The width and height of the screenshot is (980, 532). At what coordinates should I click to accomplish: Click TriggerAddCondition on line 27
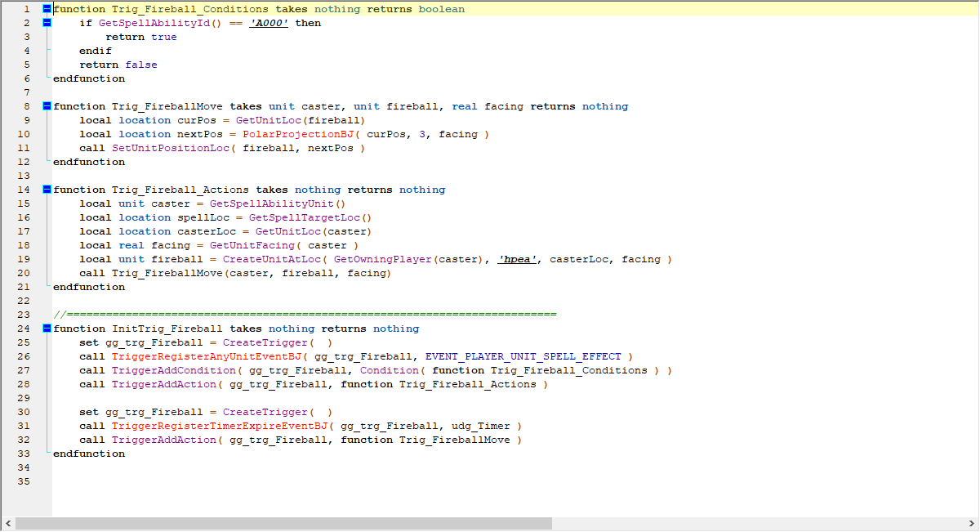click(x=174, y=370)
